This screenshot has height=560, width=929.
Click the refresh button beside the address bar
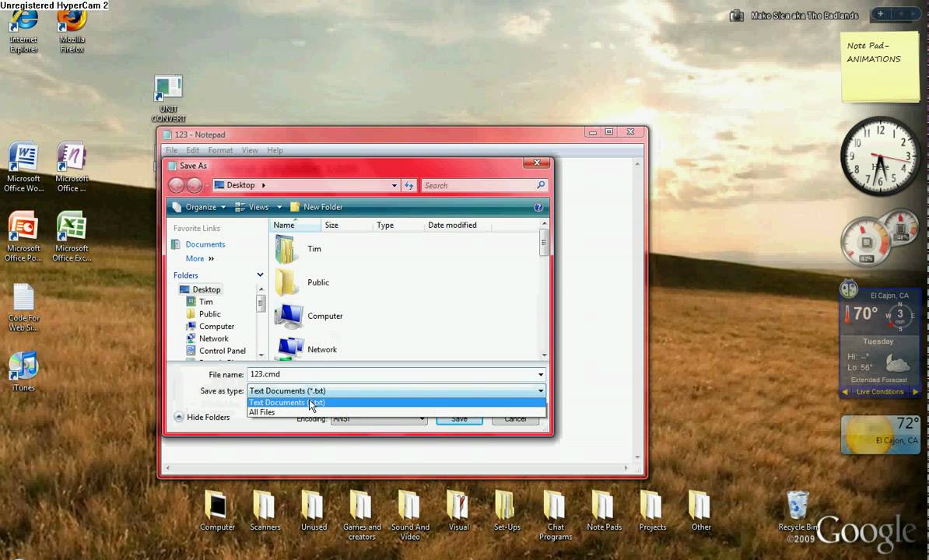[x=409, y=185]
